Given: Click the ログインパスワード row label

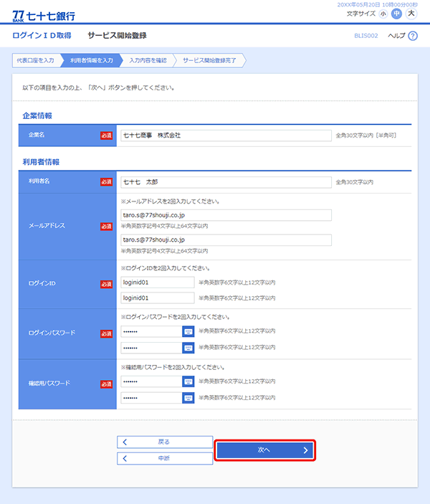Looking at the screenshot, I should tap(52, 333).
